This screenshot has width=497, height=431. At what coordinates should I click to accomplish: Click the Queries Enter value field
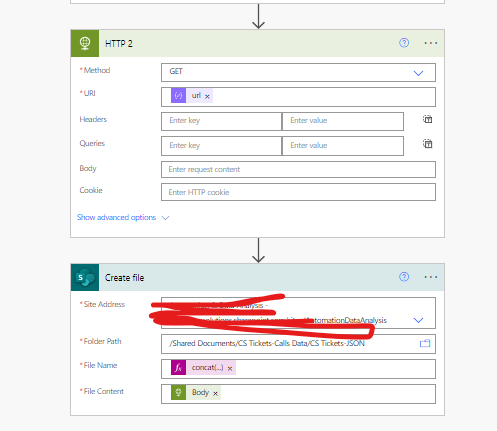click(x=343, y=146)
